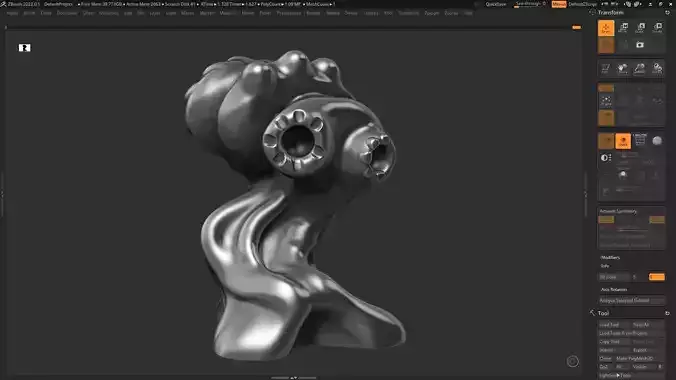Click the half-circle Ghost icon
Screen dimensions: 676x380
tap(606, 158)
